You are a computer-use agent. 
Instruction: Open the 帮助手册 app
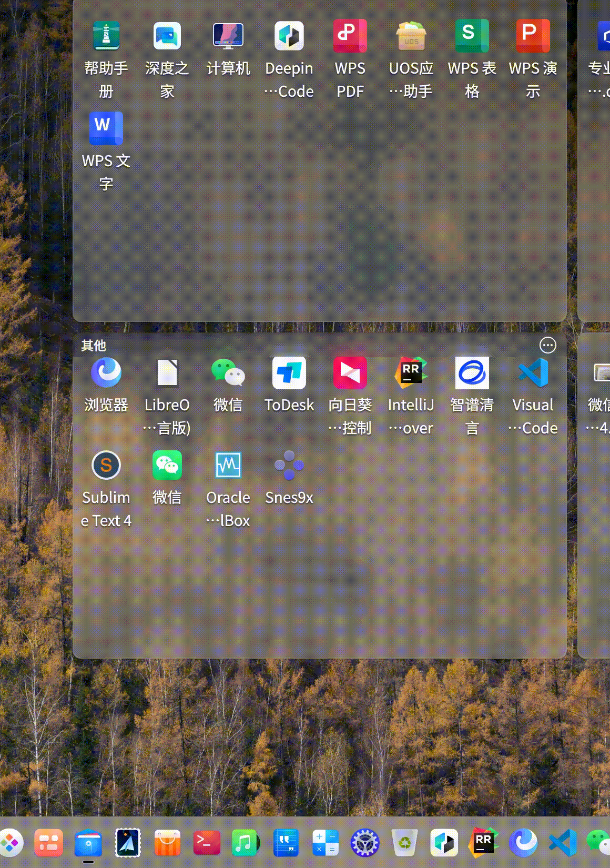click(x=106, y=36)
